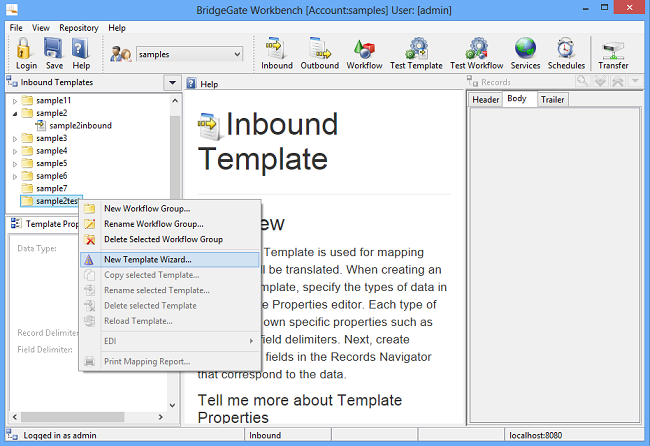Image resolution: width=650 pixels, height=446 pixels.
Task: Click the Login padlock icon
Action: click(24, 48)
